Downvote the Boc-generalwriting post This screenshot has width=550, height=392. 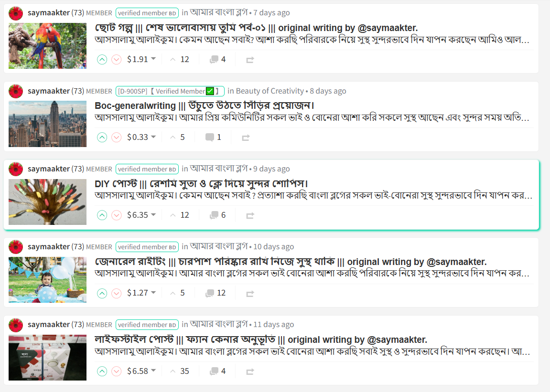(117, 138)
